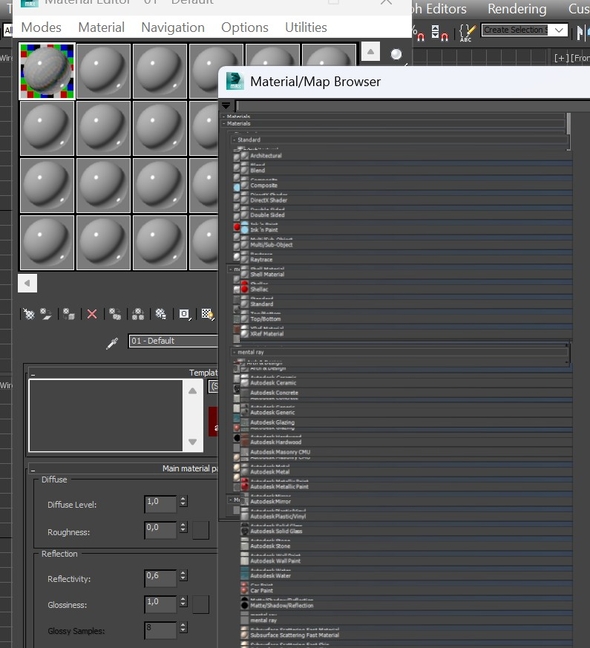Click the Make Material Copy icon
The image size is (590, 648).
click(115, 314)
